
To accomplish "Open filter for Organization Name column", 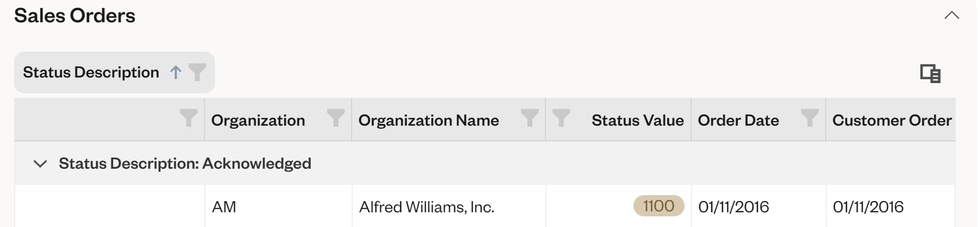I will point(530,118).
